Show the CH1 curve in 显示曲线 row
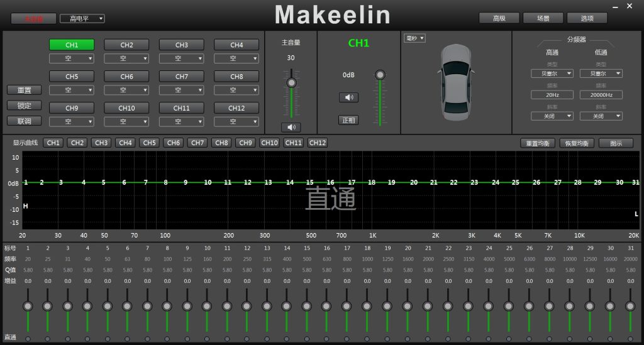Viewport: 644px width, 345px height. [53, 143]
